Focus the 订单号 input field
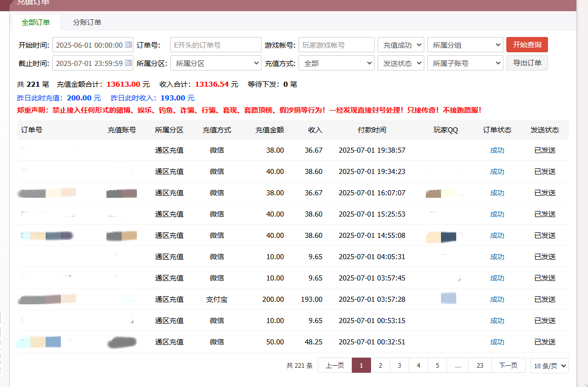Viewport: 588px width, 387px height. 215,45
